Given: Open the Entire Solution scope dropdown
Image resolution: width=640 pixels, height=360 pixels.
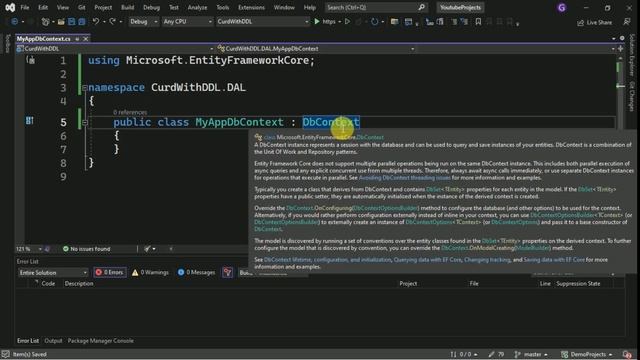Looking at the screenshot, I should 53,272.
